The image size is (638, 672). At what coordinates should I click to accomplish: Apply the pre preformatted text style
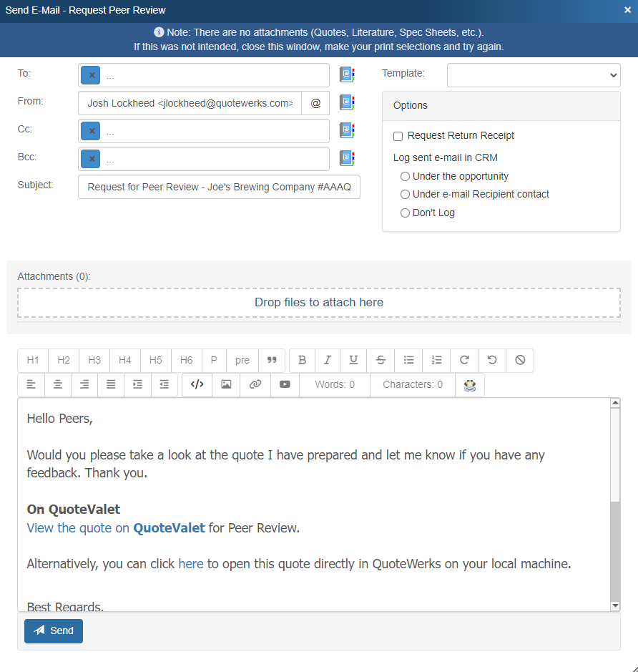point(242,360)
